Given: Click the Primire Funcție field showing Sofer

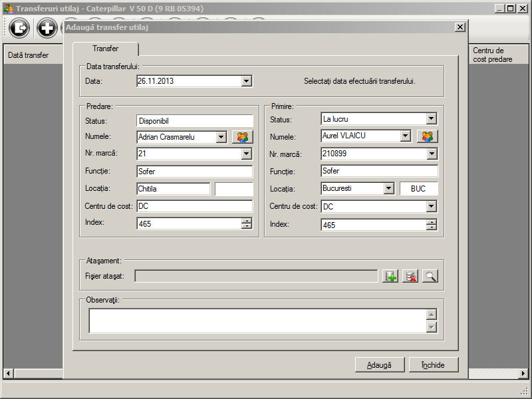Looking at the screenshot, I should point(379,171).
